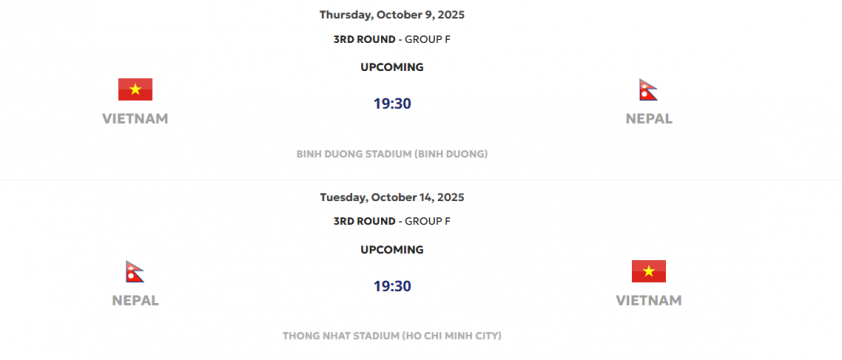Click 3RD ROUND label for October 14 match
The image size is (842, 360).
[x=365, y=221]
